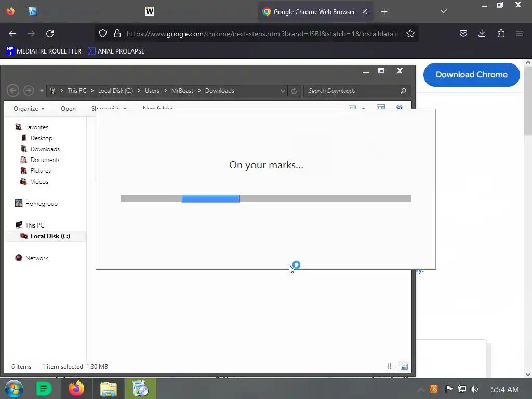Switch to the blue pinned tab
The height and width of the screenshot is (399, 532).
click(33, 11)
